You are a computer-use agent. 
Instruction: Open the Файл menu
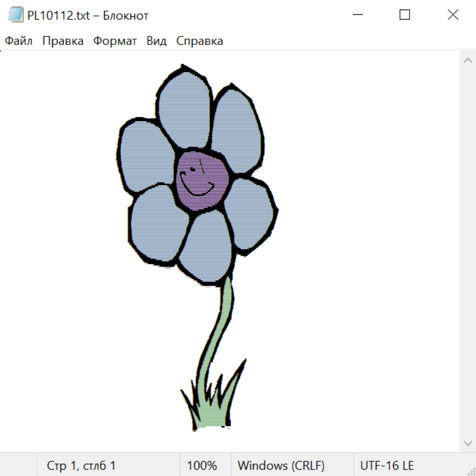pos(19,41)
